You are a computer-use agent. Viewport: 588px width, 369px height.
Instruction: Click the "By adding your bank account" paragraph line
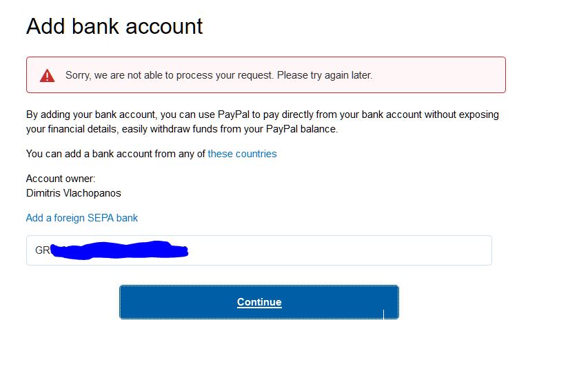click(x=262, y=114)
